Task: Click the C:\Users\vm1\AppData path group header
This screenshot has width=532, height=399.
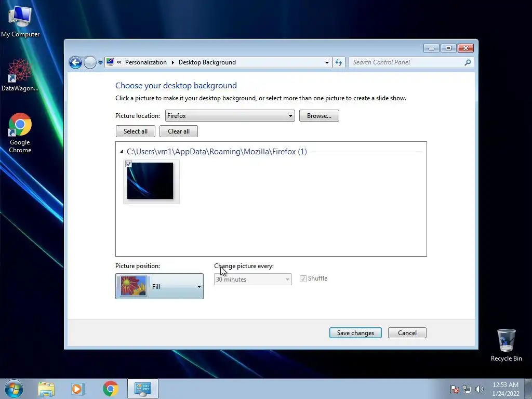Action: pyautogui.click(x=217, y=152)
